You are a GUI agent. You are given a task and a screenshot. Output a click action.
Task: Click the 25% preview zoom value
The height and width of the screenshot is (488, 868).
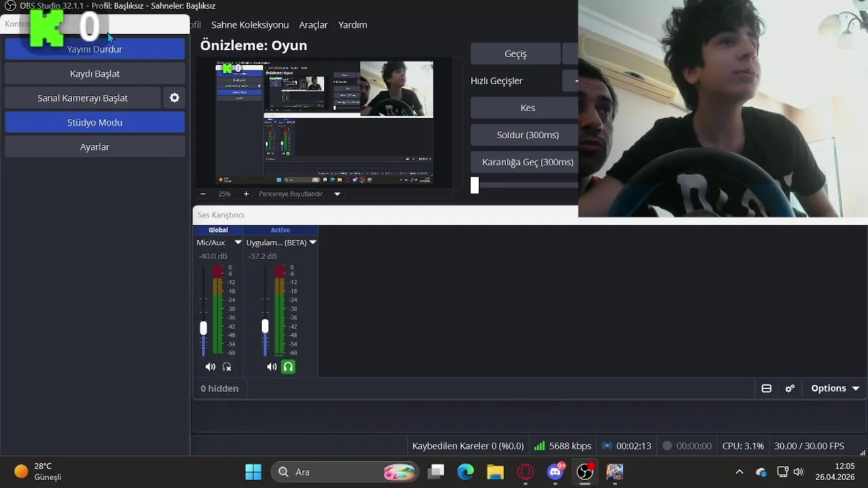[224, 194]
